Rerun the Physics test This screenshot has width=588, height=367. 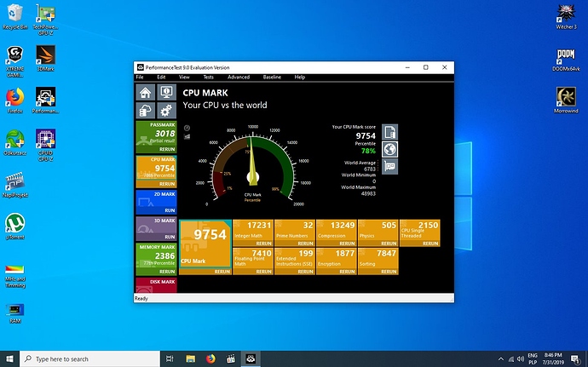[x=389, y=244]
